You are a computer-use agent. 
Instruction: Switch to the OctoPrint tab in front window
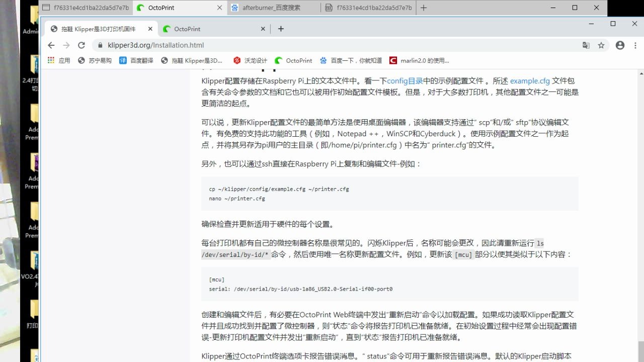tap(214, 29)
